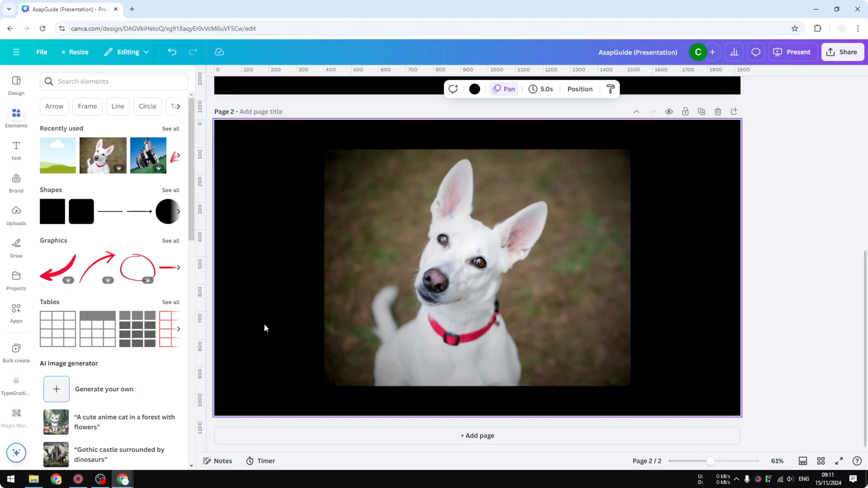
Task: Expand more shapes with the right arrow
Action: click(179, 211)
